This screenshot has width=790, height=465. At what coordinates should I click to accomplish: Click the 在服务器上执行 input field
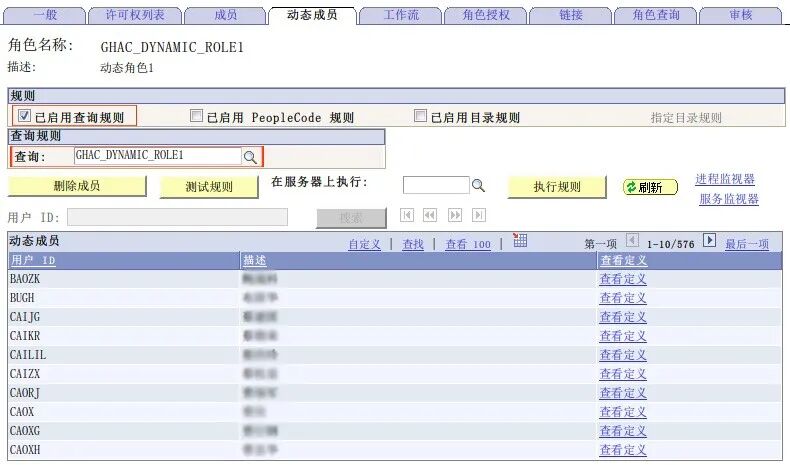(436, 185)
